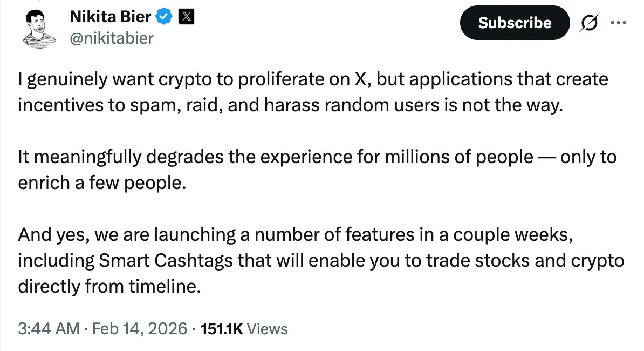Click the blue verified checkmark badge
The width and height of the screenshot is (644, 351).
165,17
